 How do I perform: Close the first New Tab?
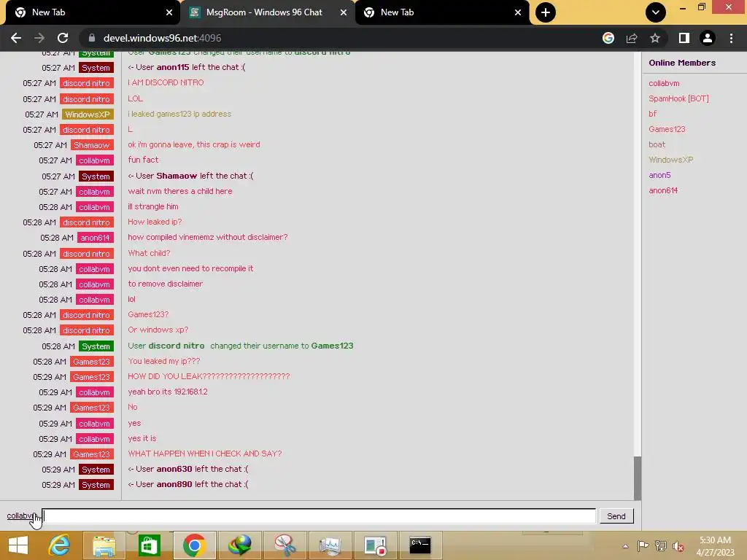[169, 12]
